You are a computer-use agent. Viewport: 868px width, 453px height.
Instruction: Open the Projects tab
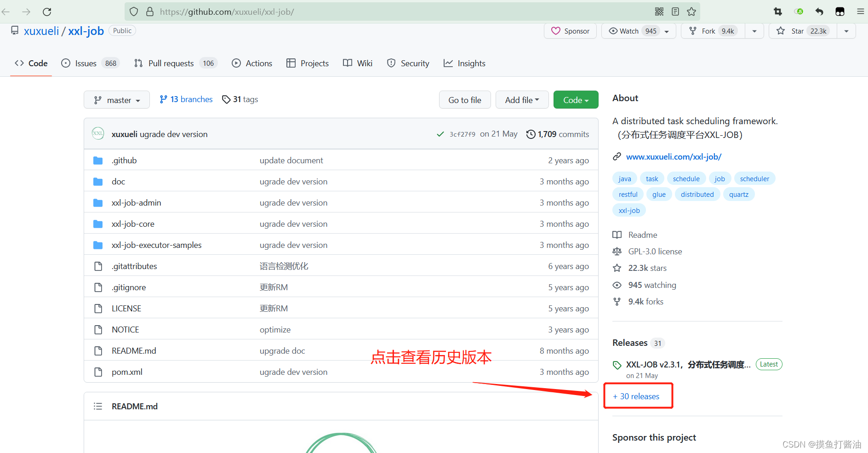click(308, 63)
